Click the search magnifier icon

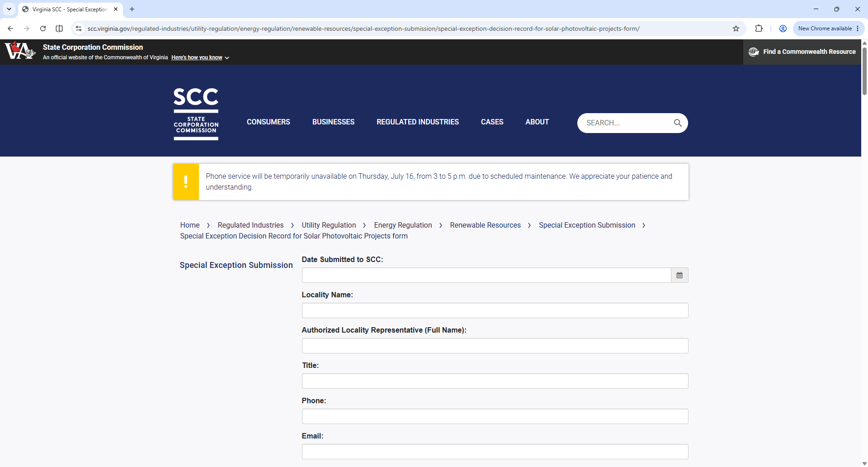click(x=678, y=123)
